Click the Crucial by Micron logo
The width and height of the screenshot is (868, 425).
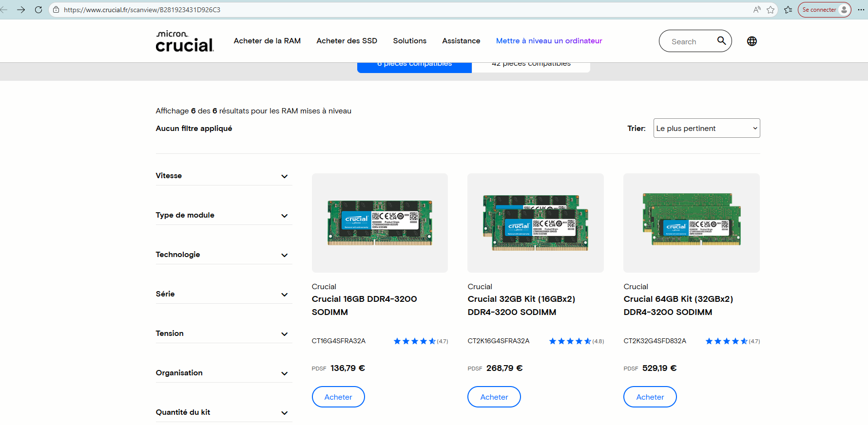point(185,41)
